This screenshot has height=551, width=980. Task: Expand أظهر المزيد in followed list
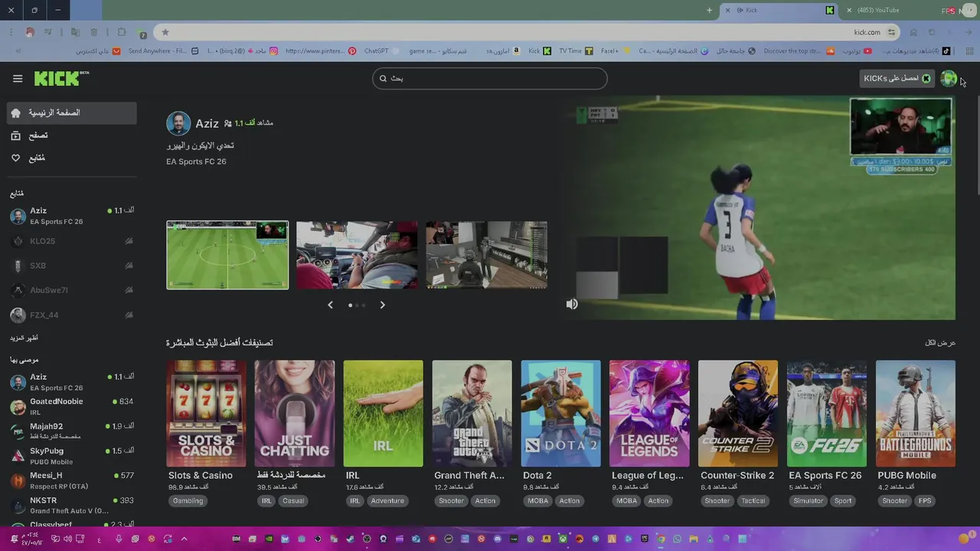point(24,337)
